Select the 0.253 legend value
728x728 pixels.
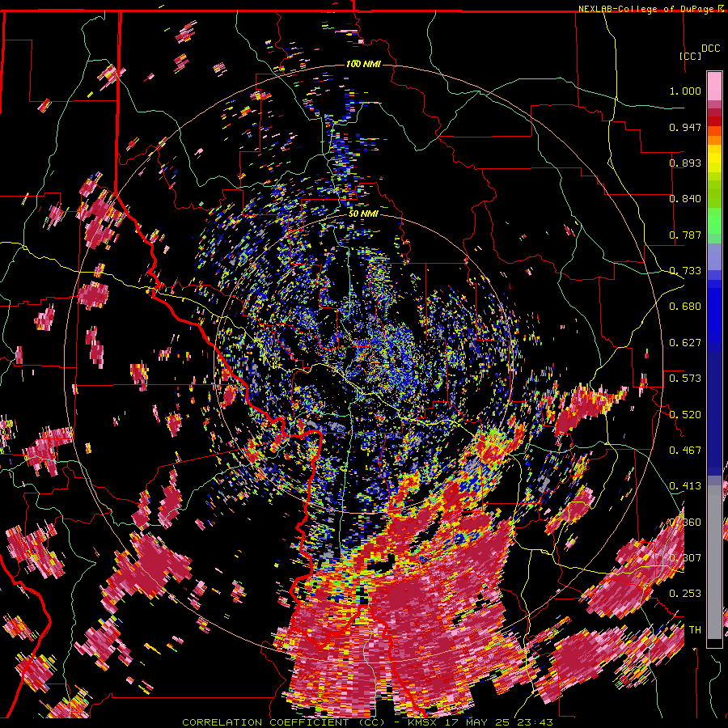click(x=685, y=594)
